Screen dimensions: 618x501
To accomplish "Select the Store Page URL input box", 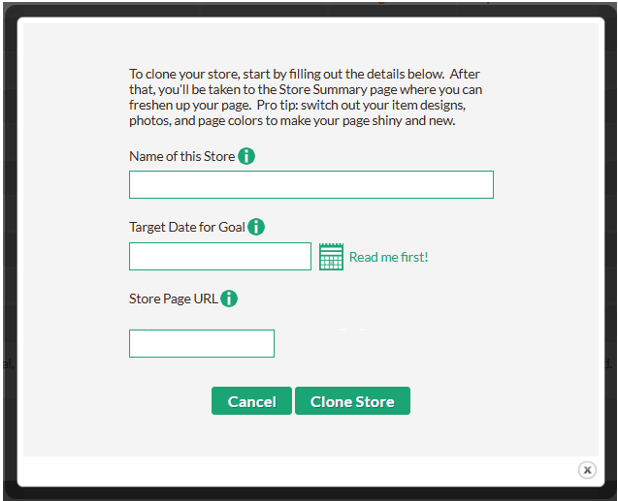I will [201, 344].
